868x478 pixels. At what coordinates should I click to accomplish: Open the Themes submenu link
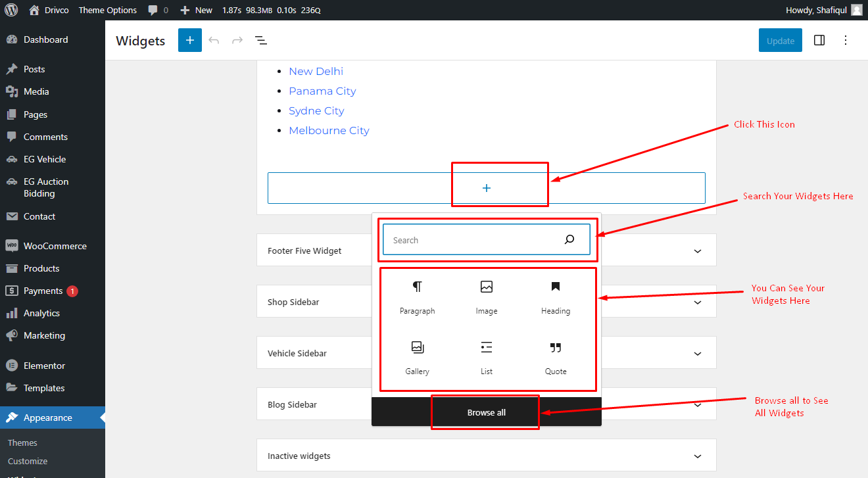point(22,442)
